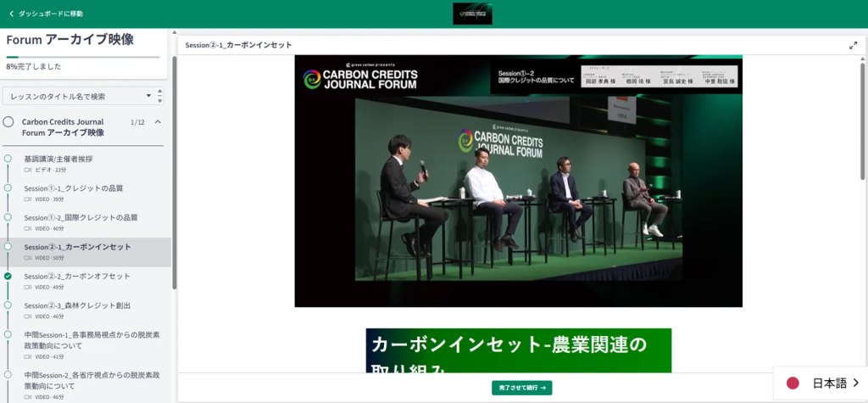Click video icon under 基調講演/主催者挨拶
868x403 pixels.
(x=28, y=171)
